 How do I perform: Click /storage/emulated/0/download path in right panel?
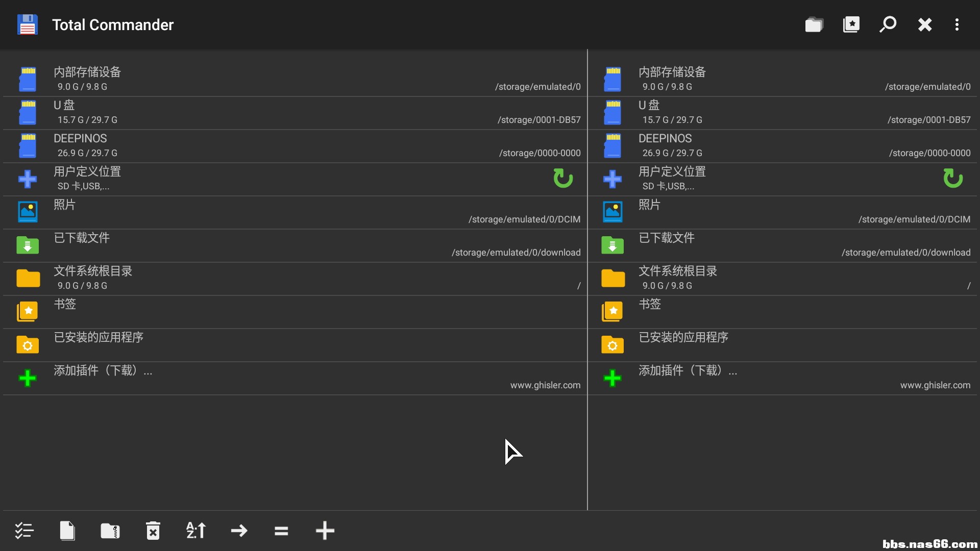906,253
